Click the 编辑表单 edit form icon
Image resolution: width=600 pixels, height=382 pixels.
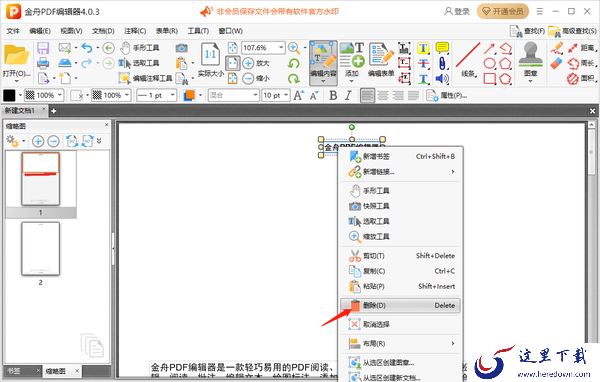381,59
